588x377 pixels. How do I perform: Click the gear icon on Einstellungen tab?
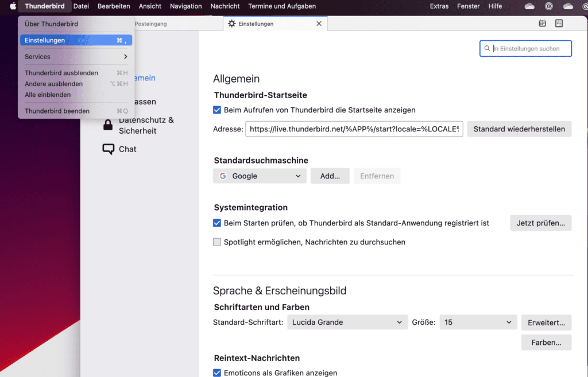pyautogui.click(x=232, y=24)
